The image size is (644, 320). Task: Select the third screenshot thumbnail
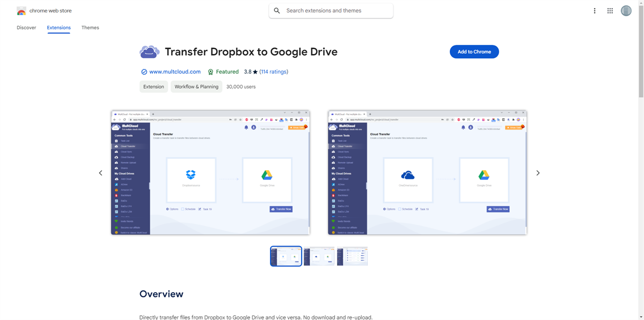tap(352, 256)
